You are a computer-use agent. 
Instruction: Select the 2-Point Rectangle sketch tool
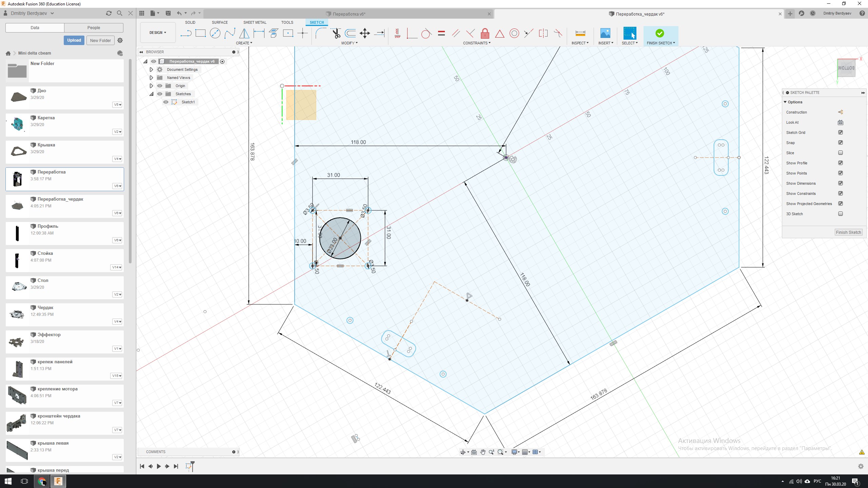[x=200, y=33]
